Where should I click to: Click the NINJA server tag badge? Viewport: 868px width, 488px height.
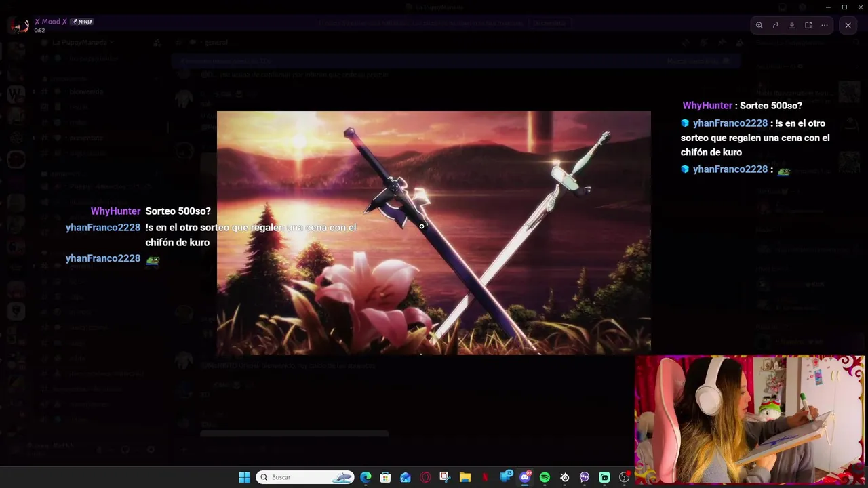coord(82,22)
